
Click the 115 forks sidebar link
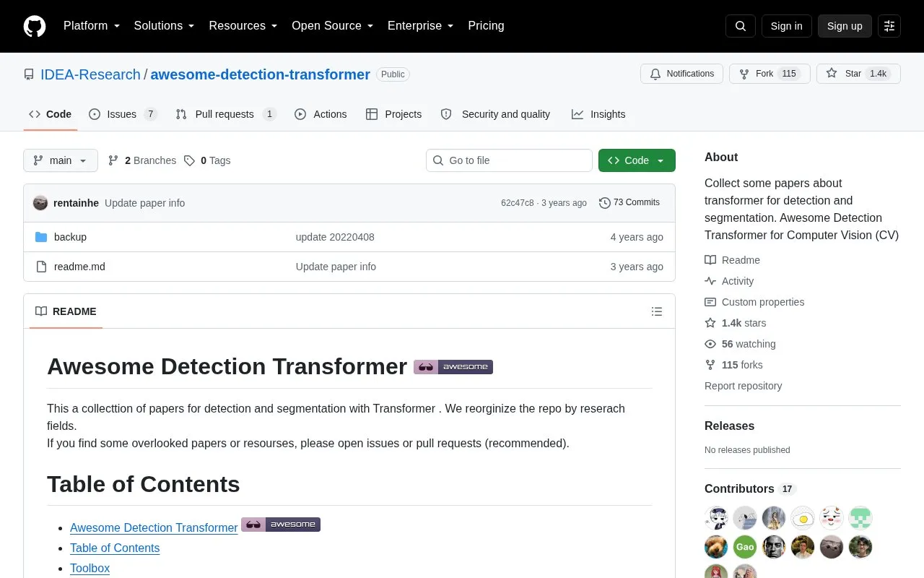coord(742,365)
